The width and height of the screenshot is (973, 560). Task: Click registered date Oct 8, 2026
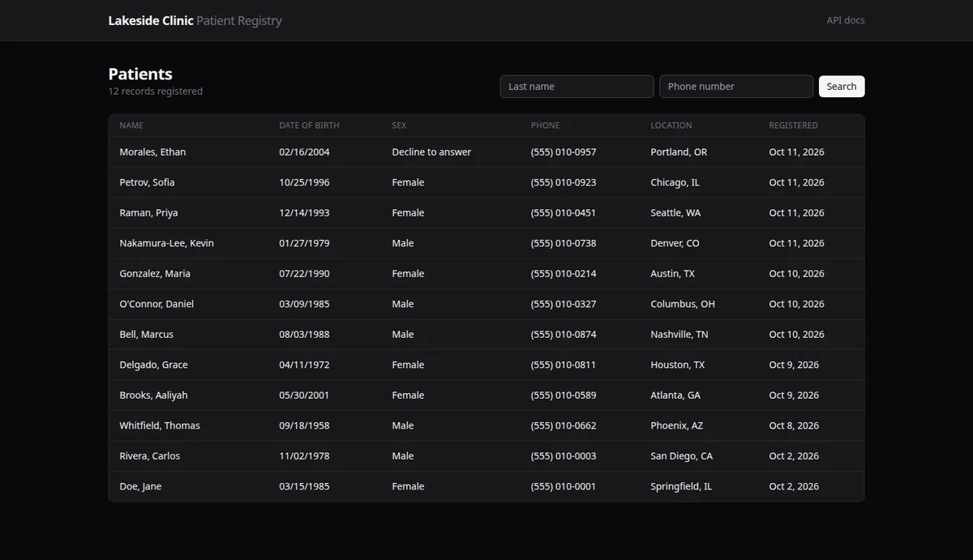click(794, 425)
